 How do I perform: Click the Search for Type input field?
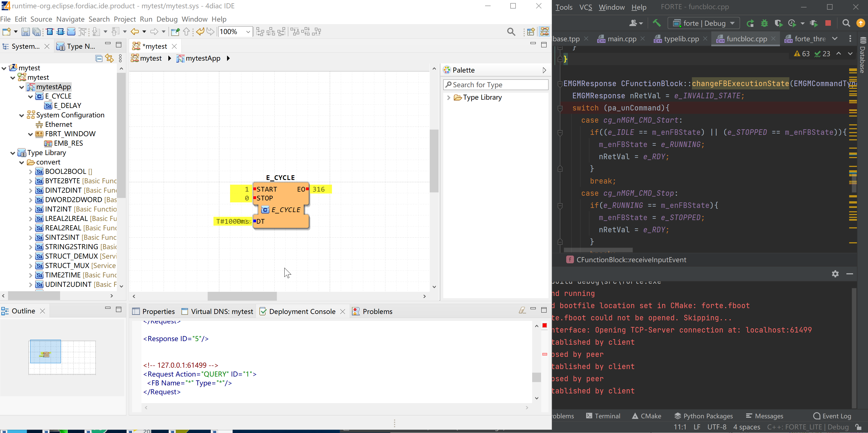[x=496, y=85]
